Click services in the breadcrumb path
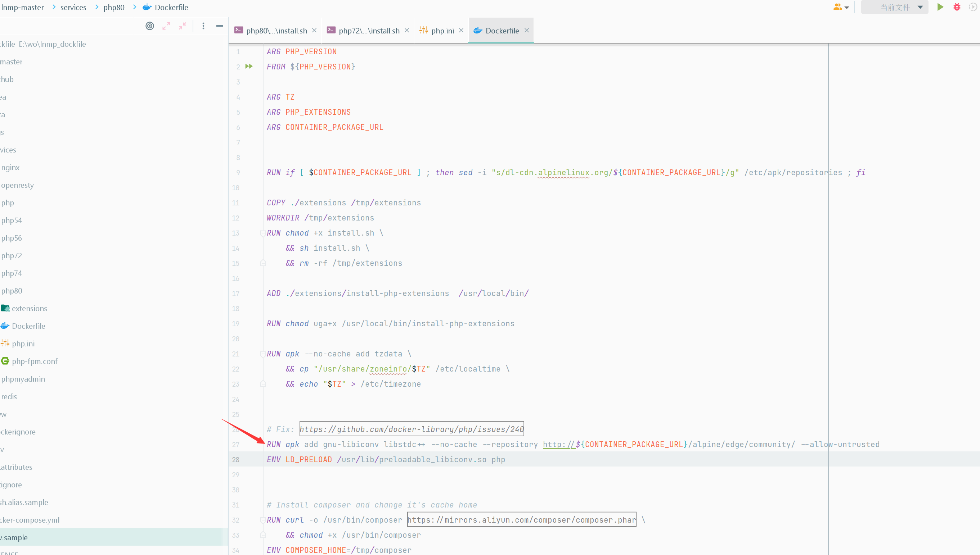 pyautogui.click(x=73, y=7)
